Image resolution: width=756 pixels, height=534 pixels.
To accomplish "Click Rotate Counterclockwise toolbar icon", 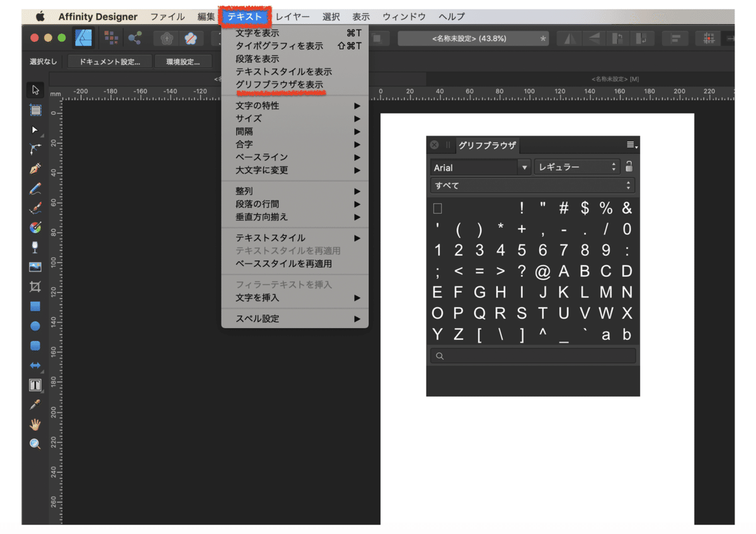I will 617,38.
